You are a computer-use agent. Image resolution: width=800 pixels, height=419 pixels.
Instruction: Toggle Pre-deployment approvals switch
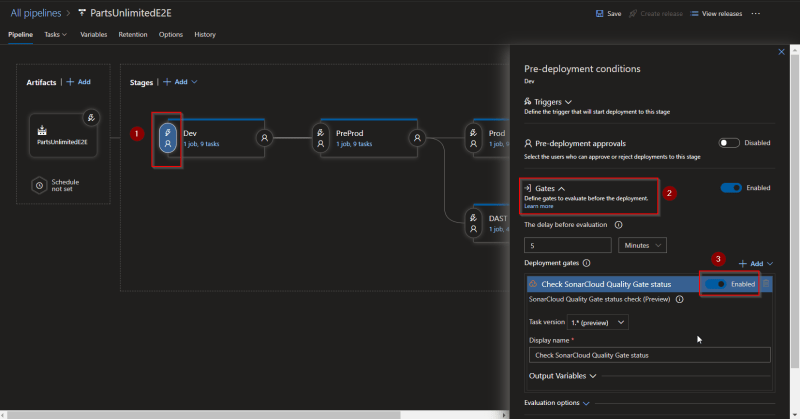[729, 143]
